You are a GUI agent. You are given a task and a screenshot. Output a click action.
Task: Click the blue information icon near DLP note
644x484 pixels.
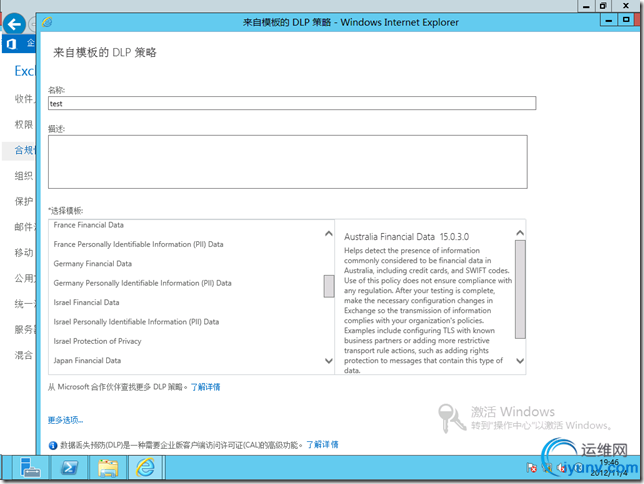coord(53,445)
